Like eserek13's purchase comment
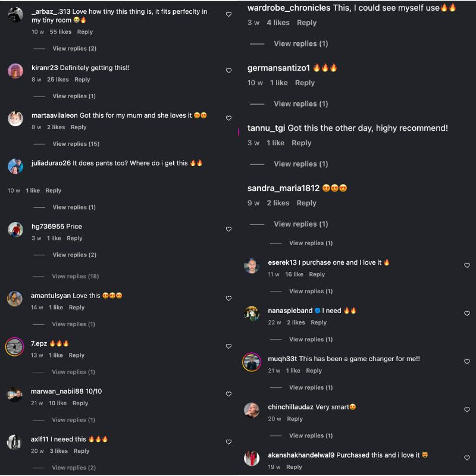This screenshot has width=476, height=476. point(466,265)
